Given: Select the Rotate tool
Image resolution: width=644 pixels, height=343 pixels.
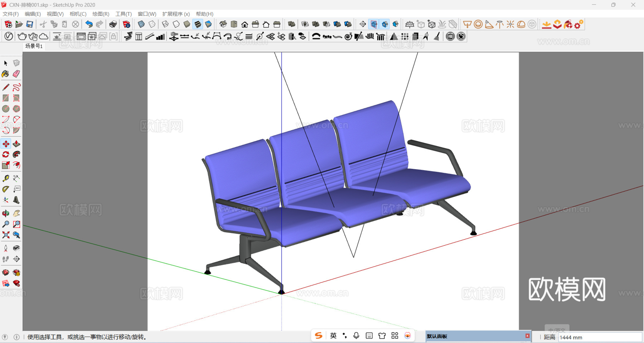Looking at the screenshot, I should pos(6,155).
